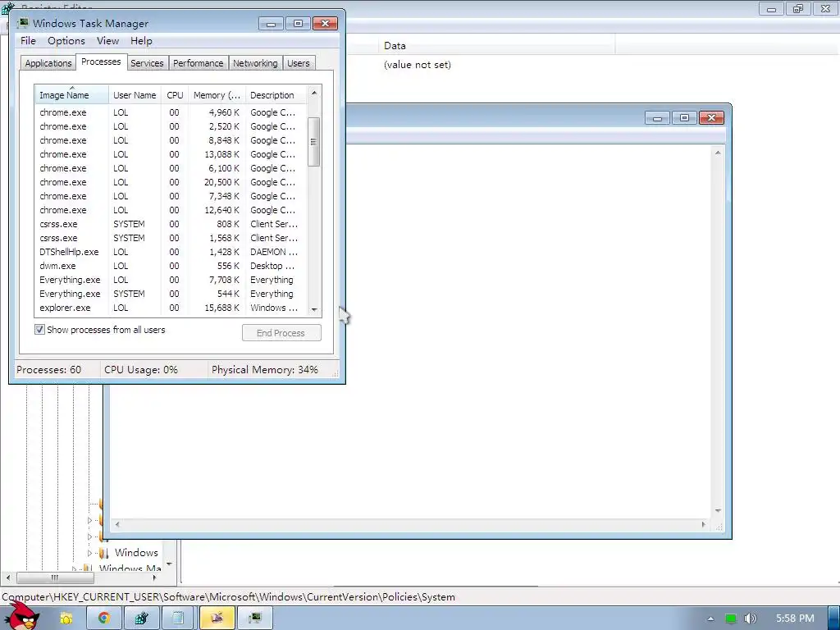Image resolution: width=840 pixels, height=630 pixels.
Task: Click process list scroll-down arrow
Action: pos(314,309)
